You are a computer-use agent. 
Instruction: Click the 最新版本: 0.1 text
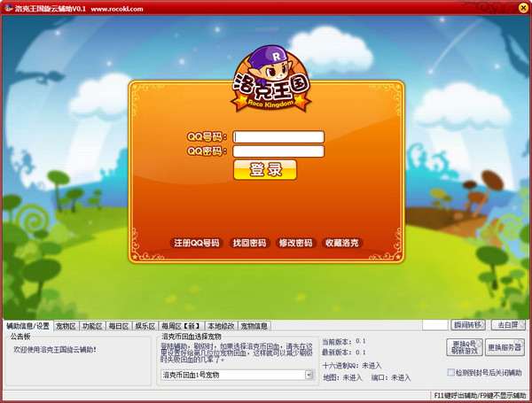344,353
